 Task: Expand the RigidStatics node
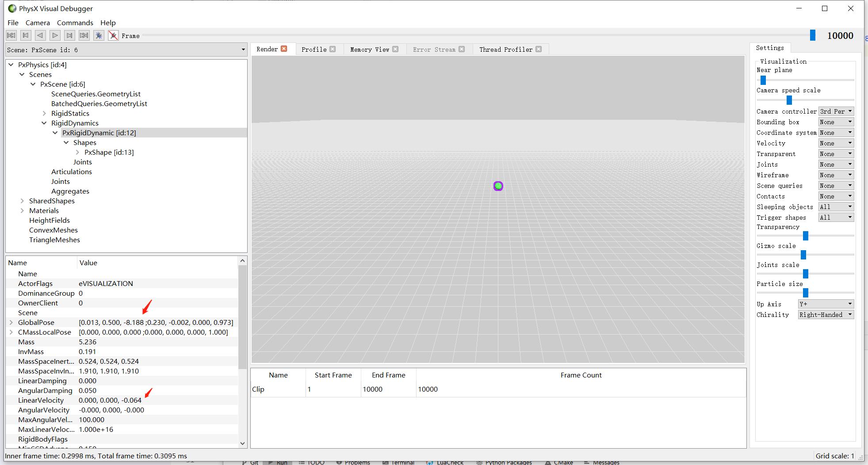coord(44,113)
